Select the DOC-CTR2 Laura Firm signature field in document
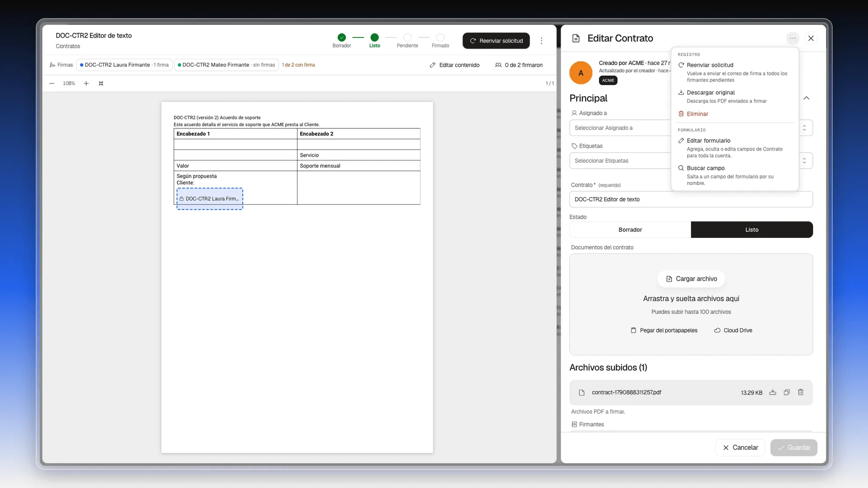Image resolution: width=868 pixels, height=488 pixels. tap(210, 199)
